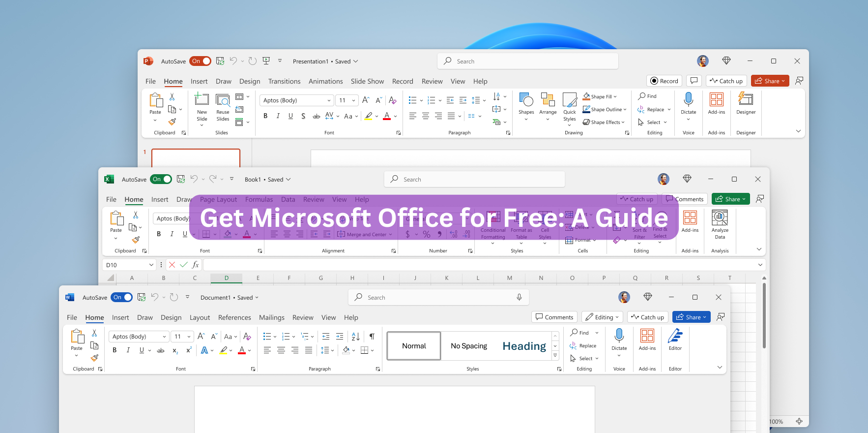Screen dimensions: 868x433
Task: Click font color swatch in Word
Action: coord(241,350)
